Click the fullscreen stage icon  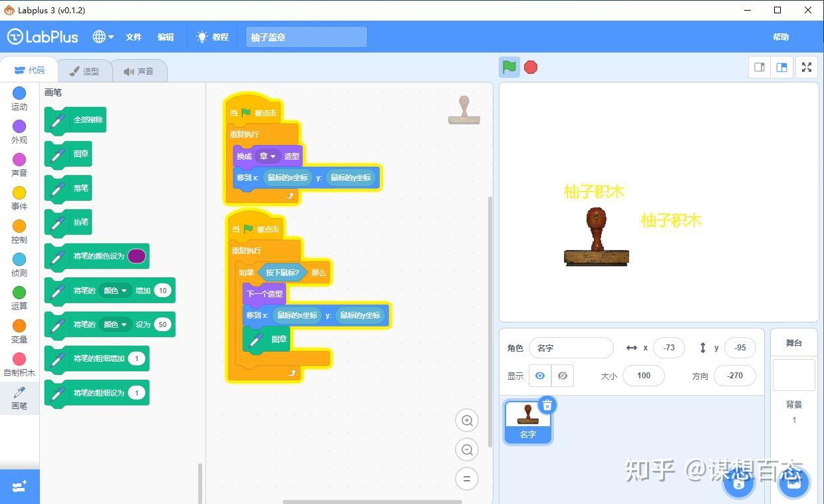806,66
